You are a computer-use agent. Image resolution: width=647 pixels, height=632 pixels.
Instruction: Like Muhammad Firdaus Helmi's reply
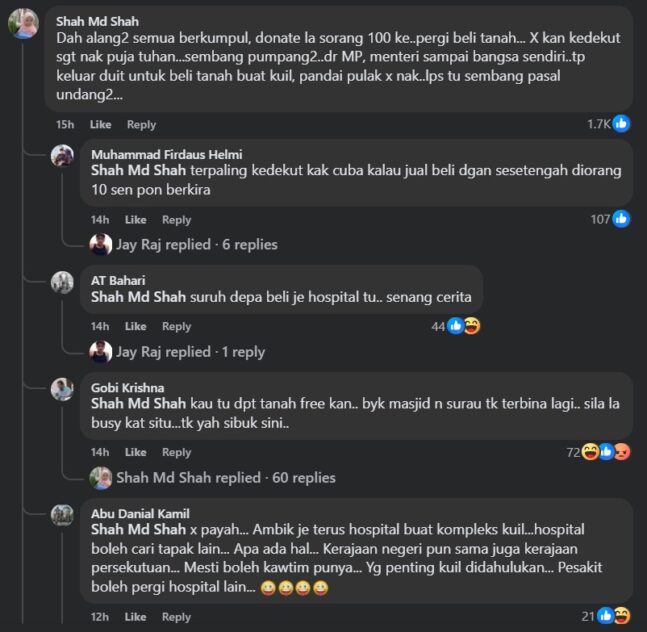[x=135, y=220]
